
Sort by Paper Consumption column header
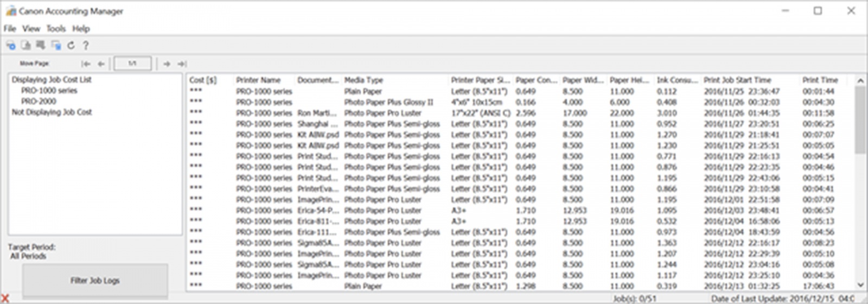point(537,80)
